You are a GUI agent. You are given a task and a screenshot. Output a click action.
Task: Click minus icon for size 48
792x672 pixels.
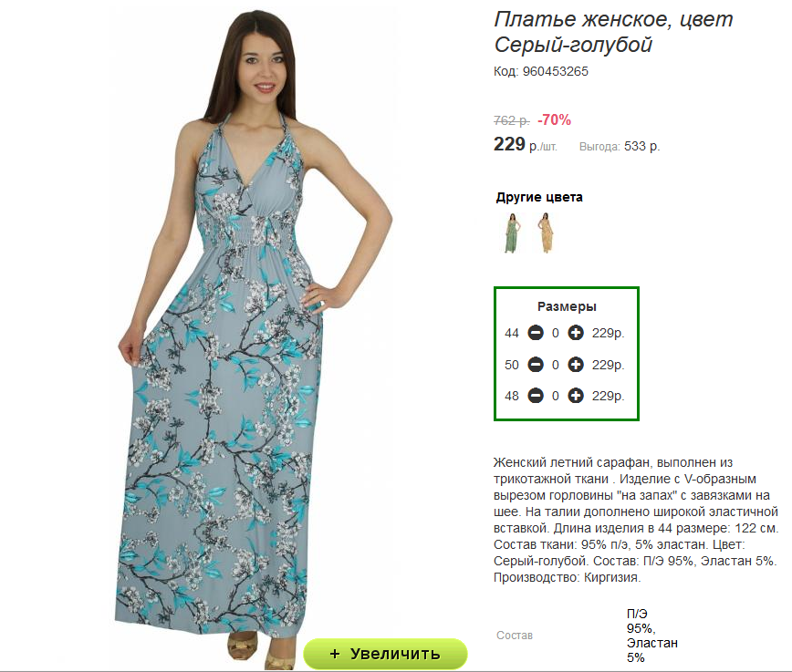coord(536,396)
